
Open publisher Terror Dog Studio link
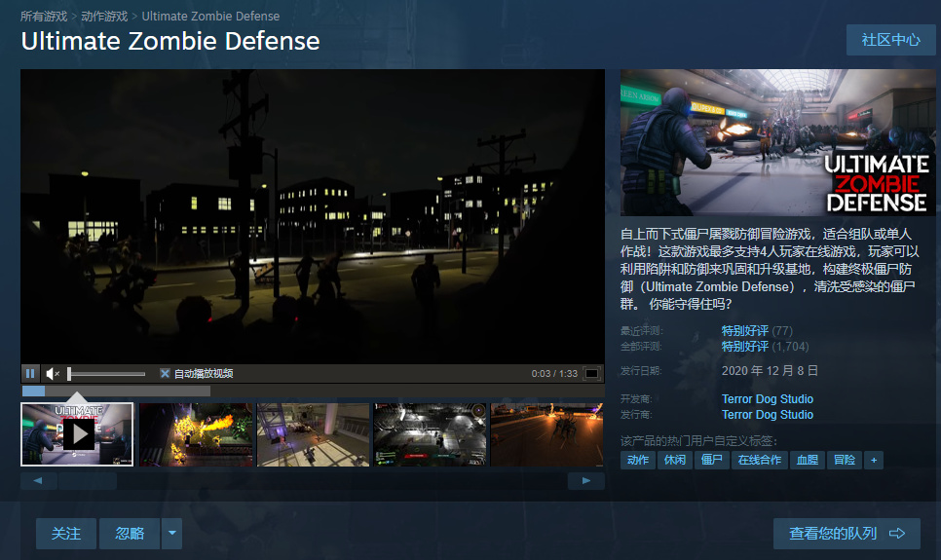(768, 415)
